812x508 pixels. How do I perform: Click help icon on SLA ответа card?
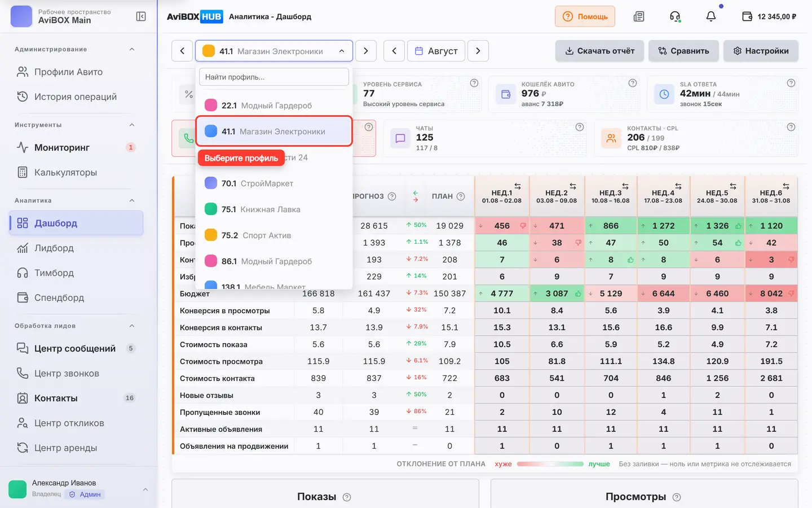pyautogui.click(x=791, y=83)
